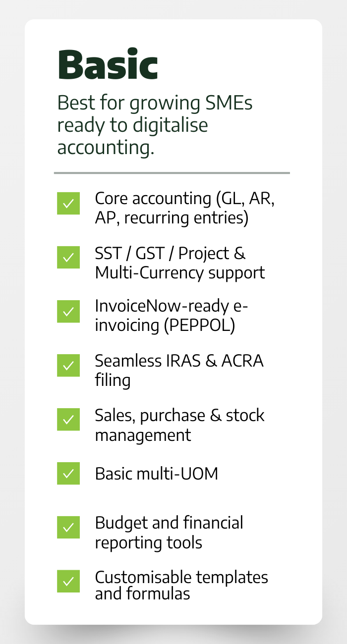Click the "Basic" plan heading
The height and width of the screenshot is (644, 347).
pyautogui.click(x=108, y=65)
